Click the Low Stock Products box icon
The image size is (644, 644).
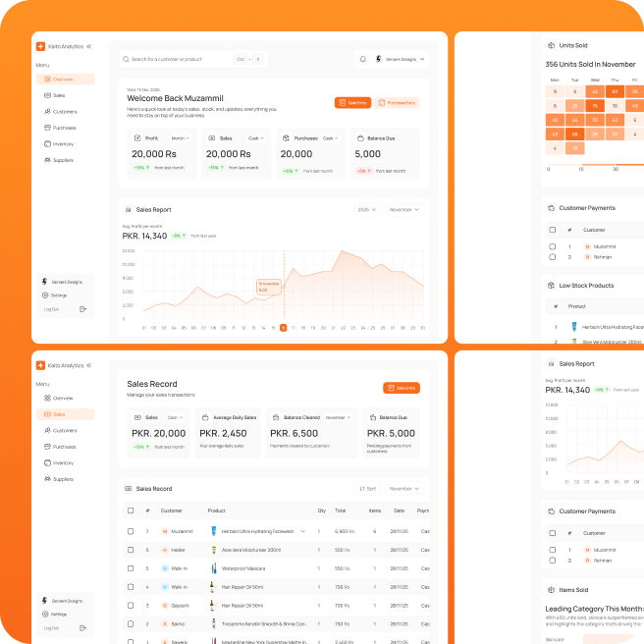click(x=550, y=286)
